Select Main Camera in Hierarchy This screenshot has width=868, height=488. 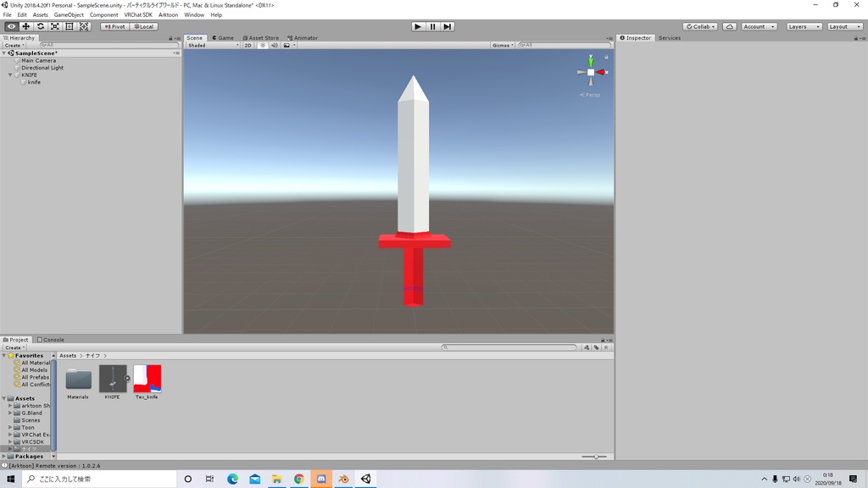point(38,60)
